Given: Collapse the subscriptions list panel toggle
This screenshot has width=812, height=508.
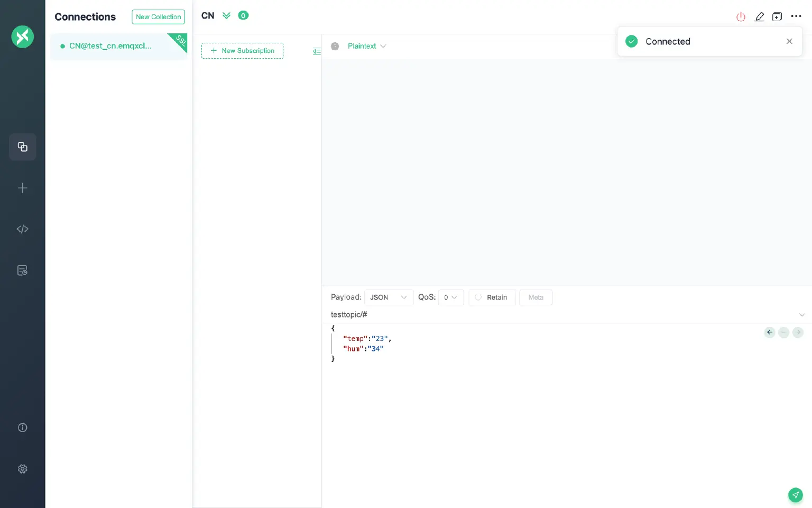Looking at the screenshot, I should tap(317, 51).
